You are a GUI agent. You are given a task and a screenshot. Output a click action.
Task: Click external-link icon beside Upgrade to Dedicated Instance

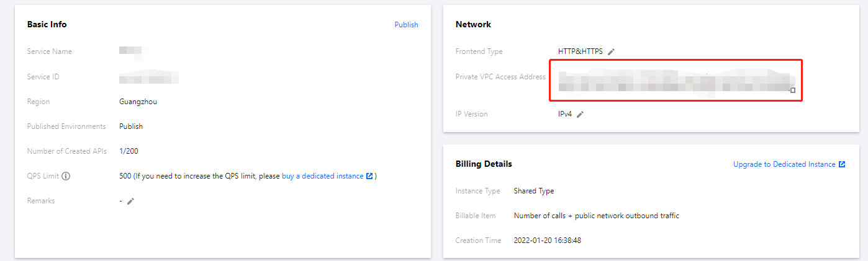point(842,164)
